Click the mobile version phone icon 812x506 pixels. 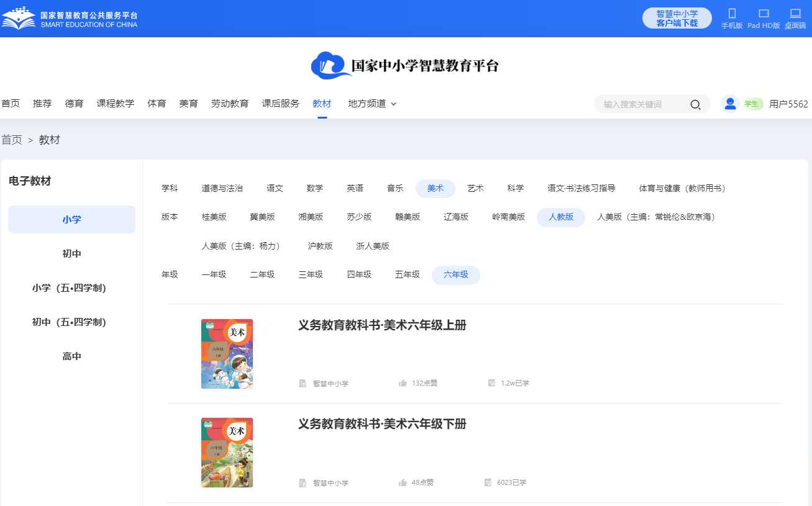(732, 13)
